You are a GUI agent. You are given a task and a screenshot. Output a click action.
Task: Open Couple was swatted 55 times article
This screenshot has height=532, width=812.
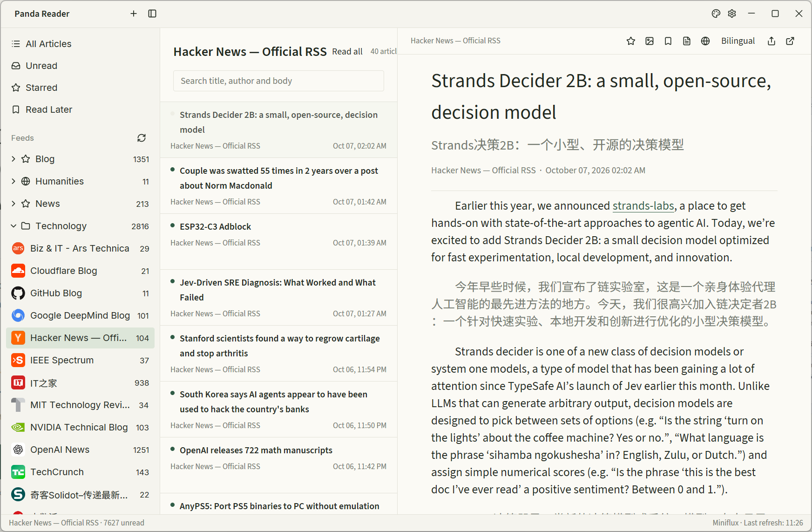coord(278,186)
